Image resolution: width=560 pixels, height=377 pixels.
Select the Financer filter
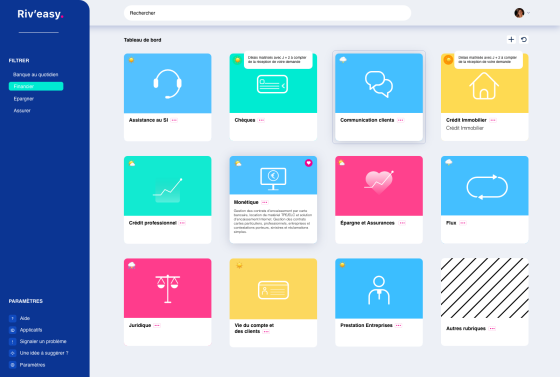(36, 86)
